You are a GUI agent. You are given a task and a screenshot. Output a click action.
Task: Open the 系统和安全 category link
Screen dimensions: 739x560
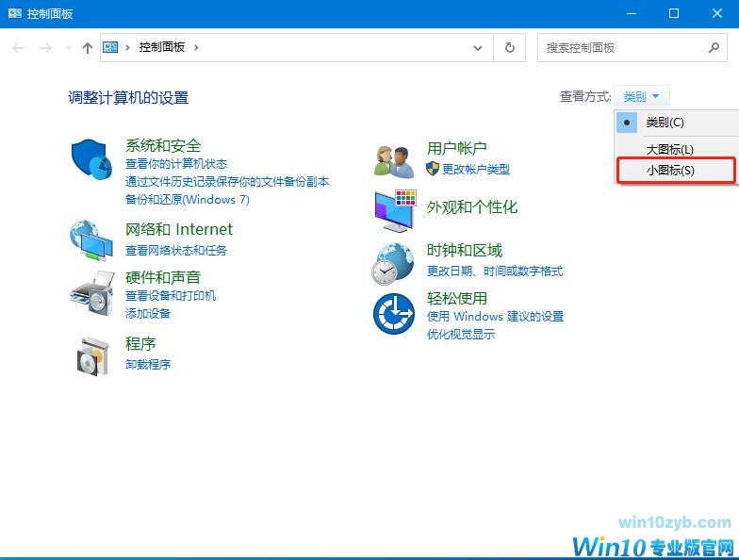pyautogui.click(x=163, y=145)
